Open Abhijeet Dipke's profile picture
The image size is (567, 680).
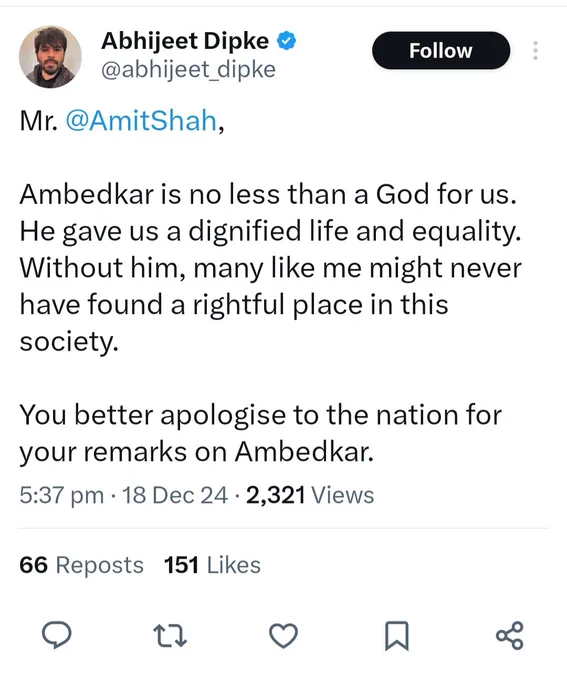pyautogui.click(x=50, y=57)
